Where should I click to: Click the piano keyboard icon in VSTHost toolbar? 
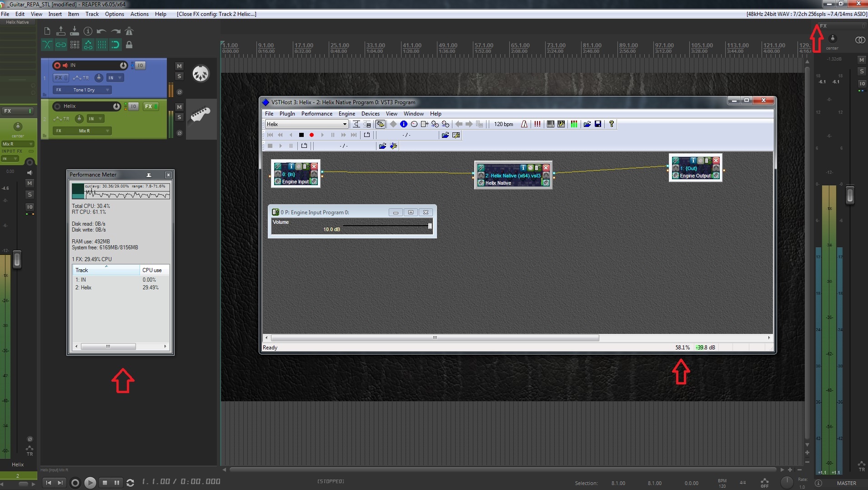(x=551, y=124)
